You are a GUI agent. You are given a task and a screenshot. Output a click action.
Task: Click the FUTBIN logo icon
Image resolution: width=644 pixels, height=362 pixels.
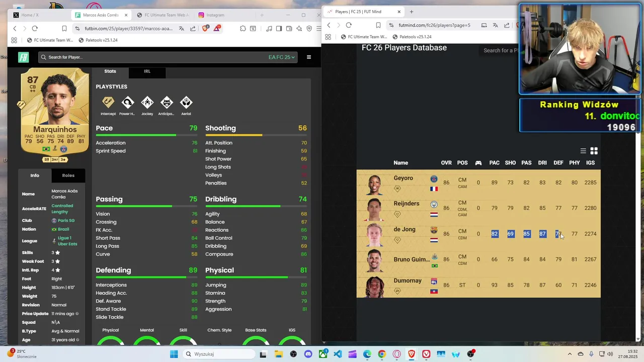[24, 57]
